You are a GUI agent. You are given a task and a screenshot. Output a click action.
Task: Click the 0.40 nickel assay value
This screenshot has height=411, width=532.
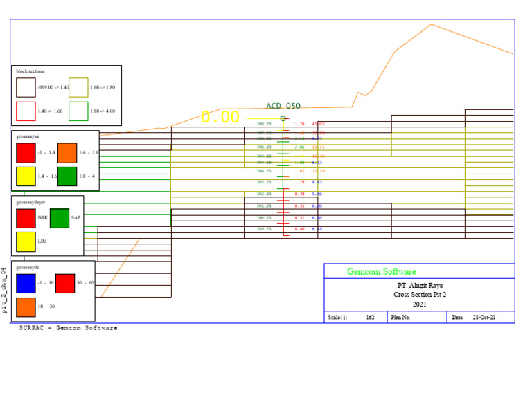(299, 229)
